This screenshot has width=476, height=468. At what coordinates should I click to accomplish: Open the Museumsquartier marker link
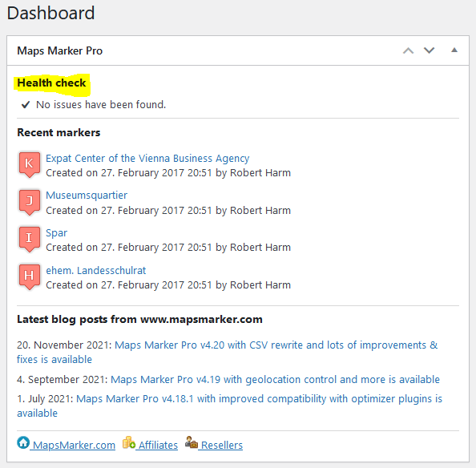pyautogui.click(x=87, y=196)
